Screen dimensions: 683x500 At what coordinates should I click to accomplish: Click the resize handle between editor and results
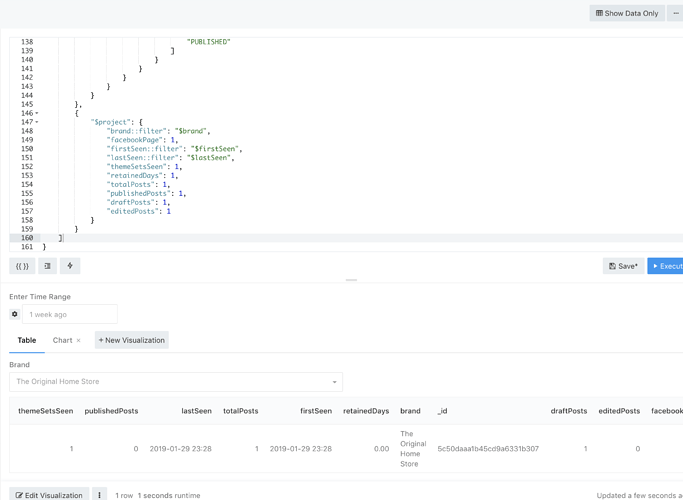tap(351, 280)
